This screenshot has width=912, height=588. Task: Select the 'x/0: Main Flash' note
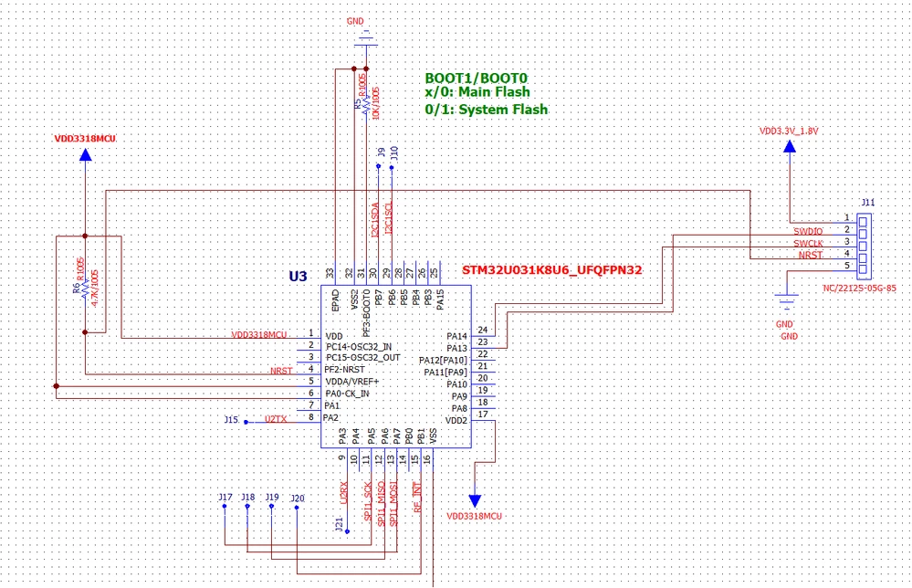tap(477, 92)
